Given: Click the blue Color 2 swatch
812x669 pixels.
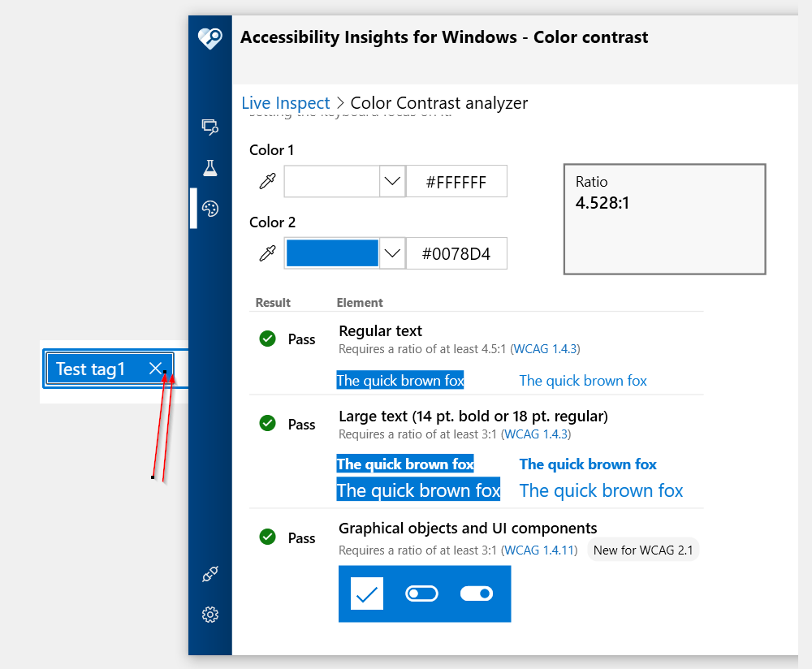Looking at the screenshot, I should point(332,253).
